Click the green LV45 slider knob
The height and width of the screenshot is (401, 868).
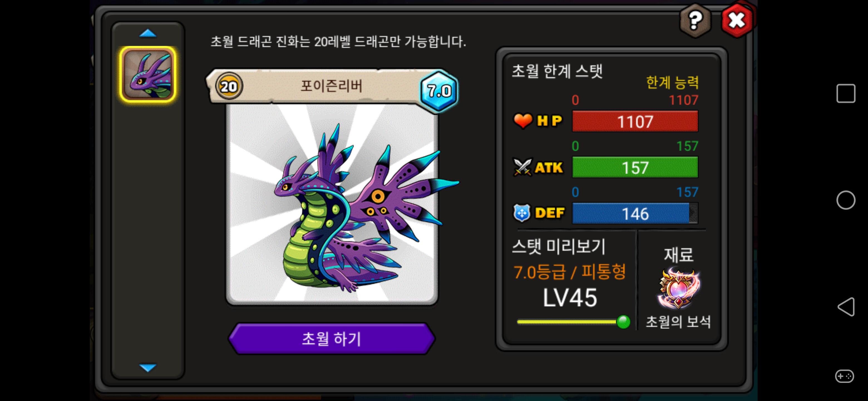(x=623, y=322)
